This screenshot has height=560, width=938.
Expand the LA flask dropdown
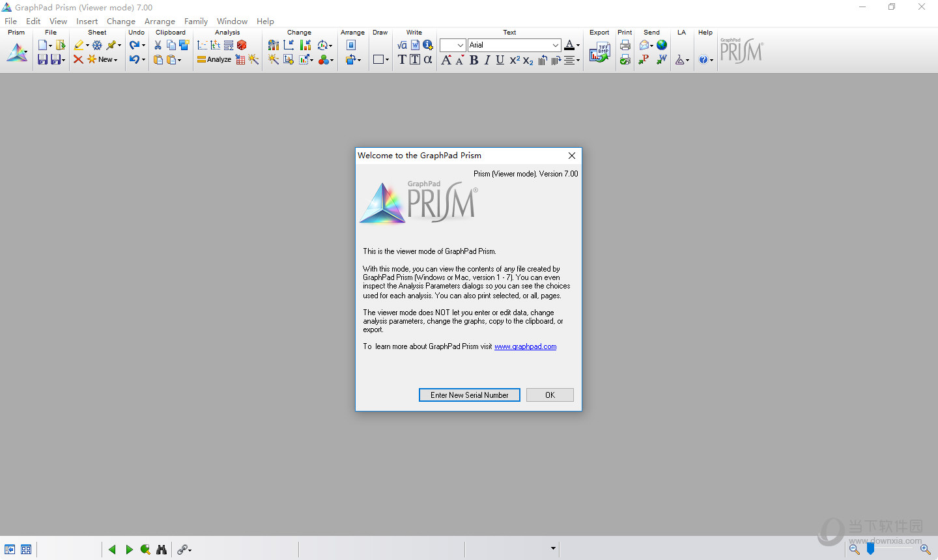click(687, 60)
